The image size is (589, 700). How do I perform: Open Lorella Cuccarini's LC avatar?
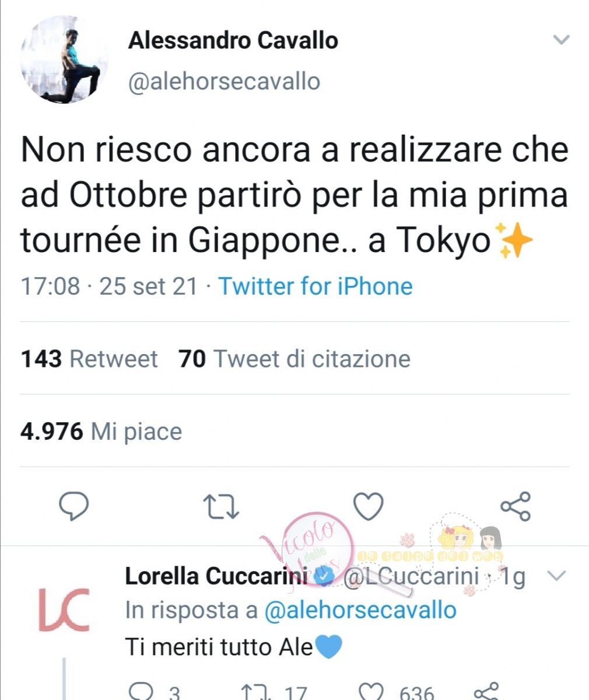(64, 610)
